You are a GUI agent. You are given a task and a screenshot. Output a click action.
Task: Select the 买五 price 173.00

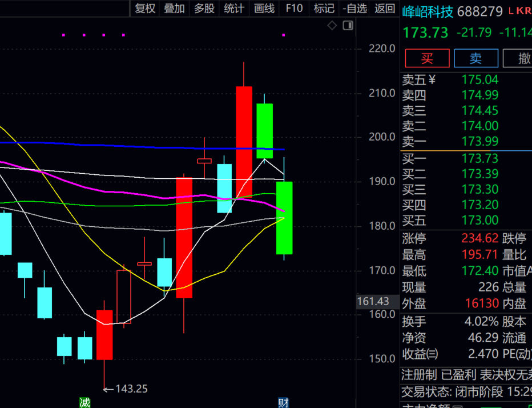coord(479,220)
